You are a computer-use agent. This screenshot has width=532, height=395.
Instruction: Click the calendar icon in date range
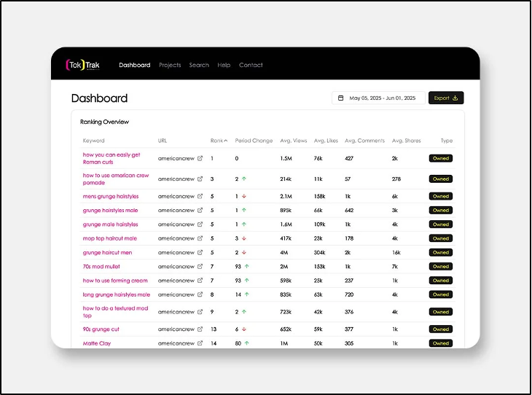coord(340,98)
